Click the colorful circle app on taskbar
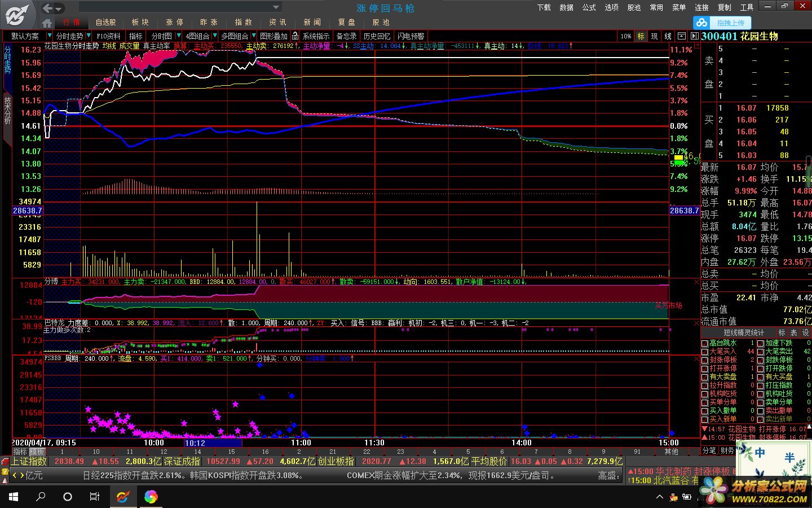Image resolution: width=812 pixels, height=508 pixels. (x=151, y=497)
